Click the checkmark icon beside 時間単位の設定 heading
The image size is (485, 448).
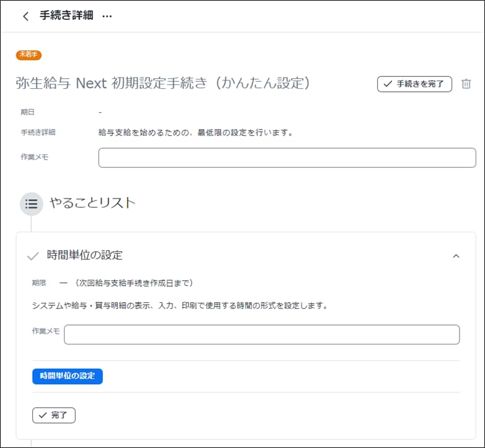click(33, 256)
